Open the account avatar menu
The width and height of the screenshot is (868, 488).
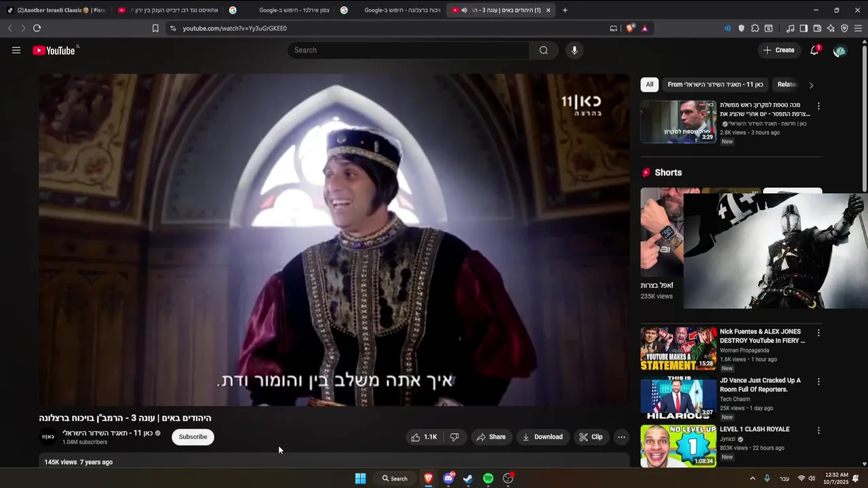[840, 51]
